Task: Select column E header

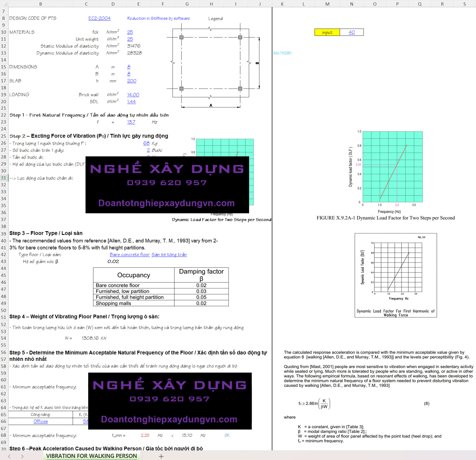Action: point(138,4)
